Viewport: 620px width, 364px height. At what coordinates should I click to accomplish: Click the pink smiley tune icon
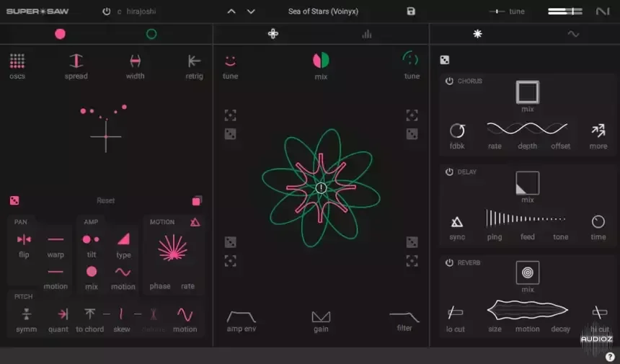coord(230,61)
